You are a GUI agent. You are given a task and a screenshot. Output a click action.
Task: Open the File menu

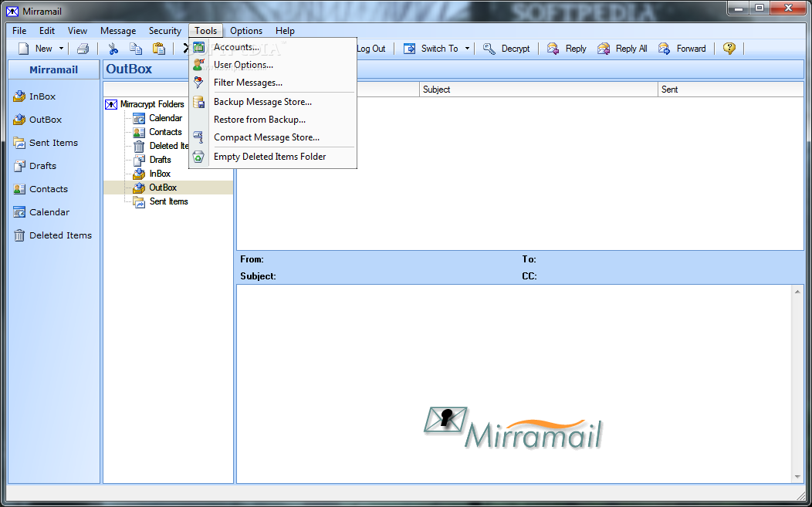[19, 31]
